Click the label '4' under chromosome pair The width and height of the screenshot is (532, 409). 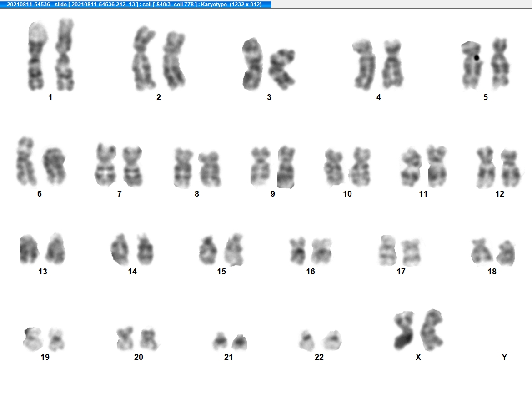click(x=379, y=97)
